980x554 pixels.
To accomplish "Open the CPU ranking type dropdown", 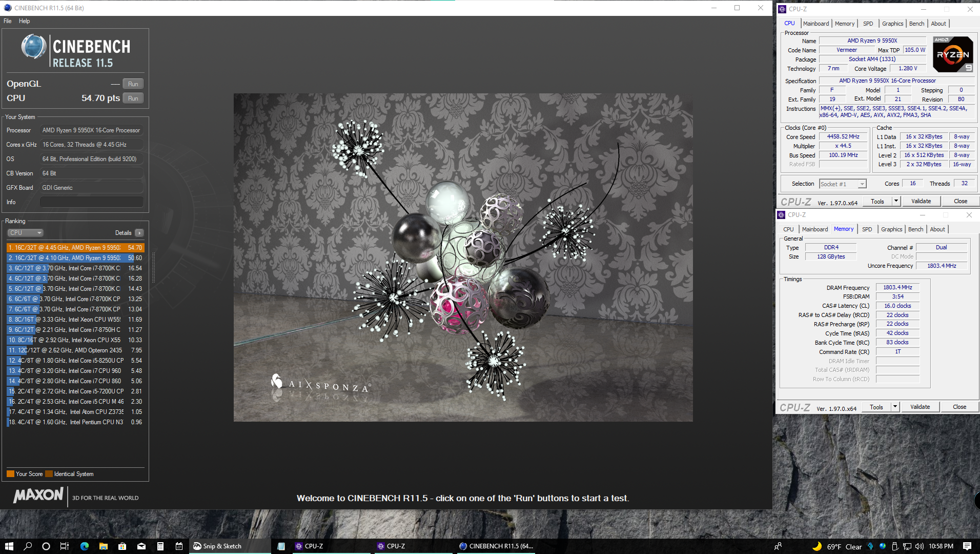I will (x=26, y=233).
